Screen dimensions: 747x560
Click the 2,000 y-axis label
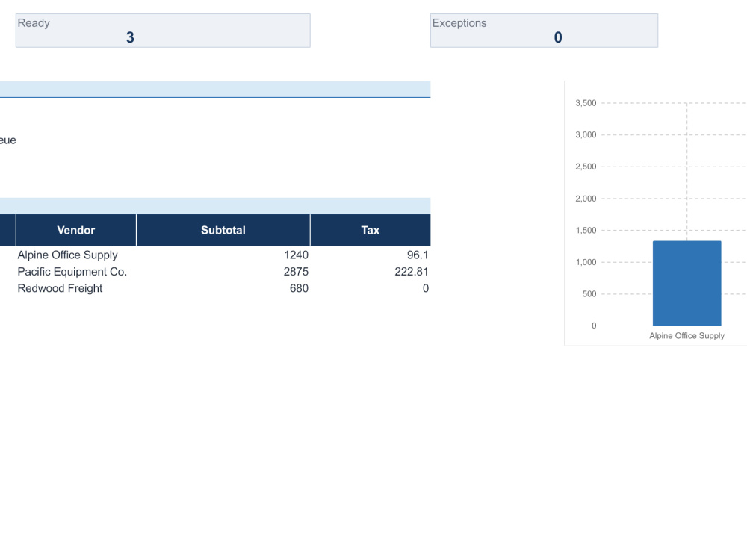coord(586,199)
